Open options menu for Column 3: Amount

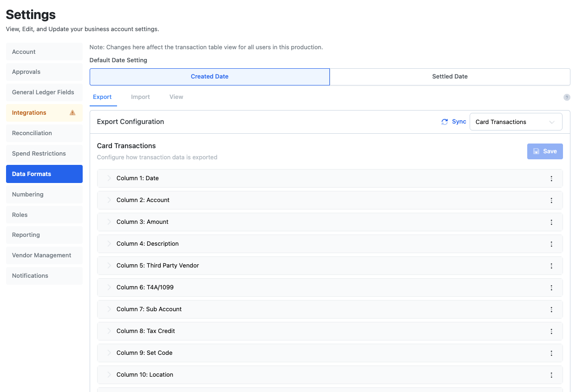[551, 222]
